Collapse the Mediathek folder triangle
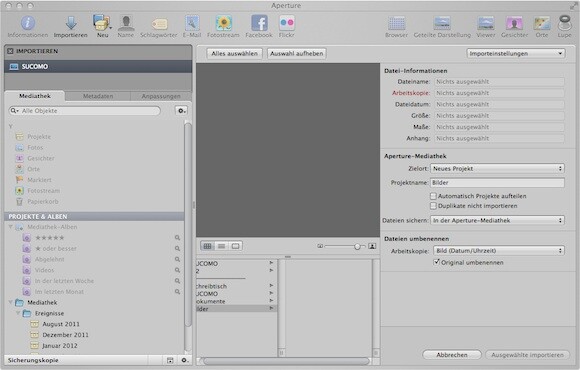Screen dimensions: 580x370 click(x=11, y=302)
